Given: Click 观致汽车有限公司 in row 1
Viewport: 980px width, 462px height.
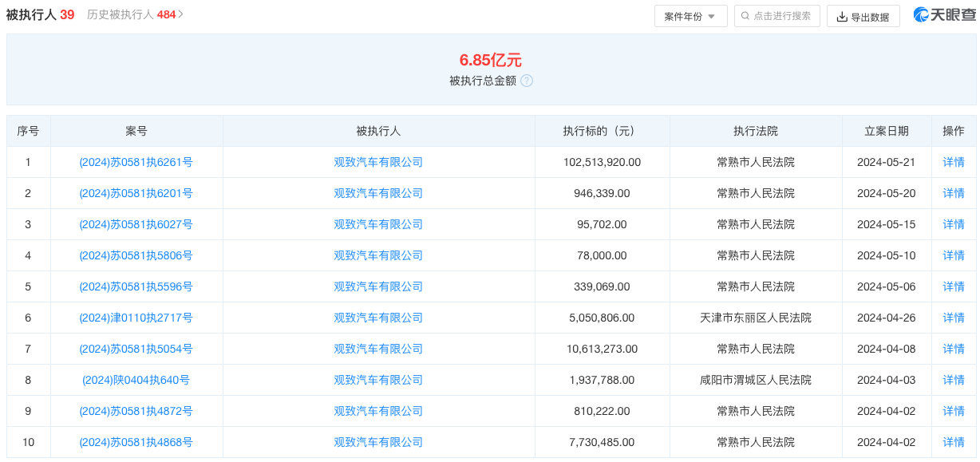Looking at the screenshot, I should 378,162.
